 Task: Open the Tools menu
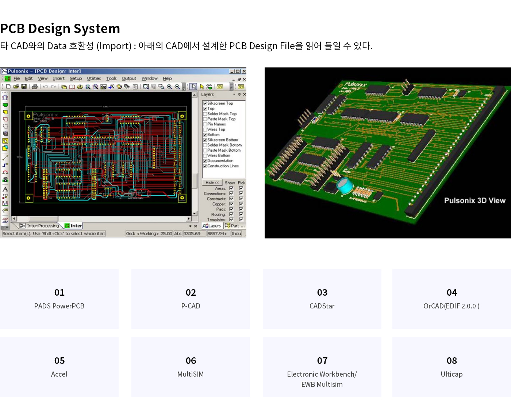click(111, 78)
